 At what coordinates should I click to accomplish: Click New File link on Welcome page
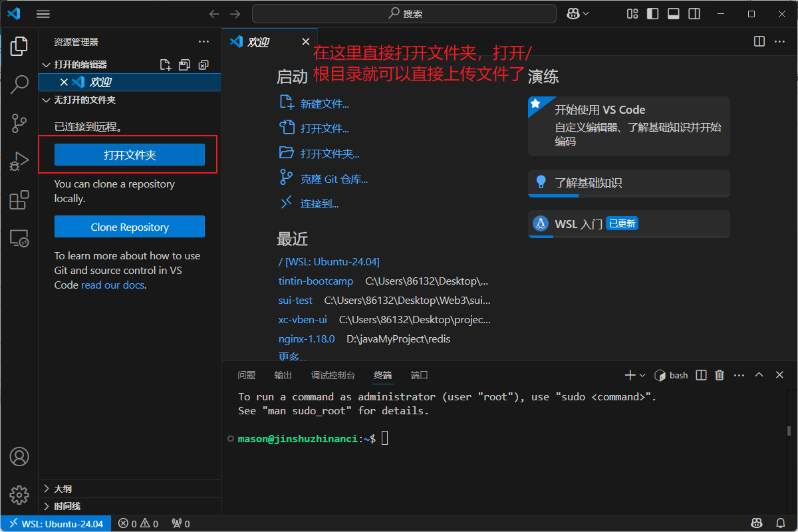coord(315,103)
